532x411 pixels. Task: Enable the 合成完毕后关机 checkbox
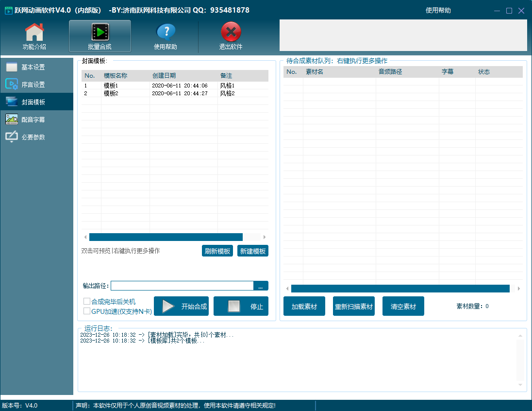tap(87, 302)
